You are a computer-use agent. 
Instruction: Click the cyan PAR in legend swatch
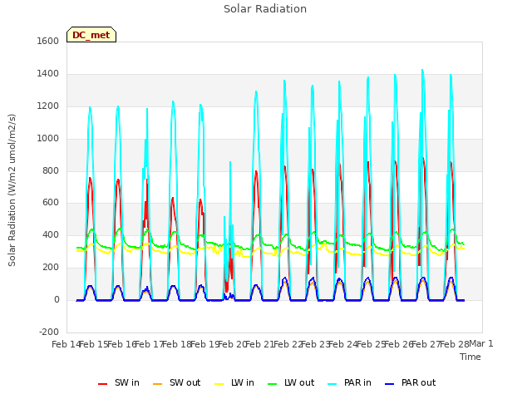(x=332, y=384)
